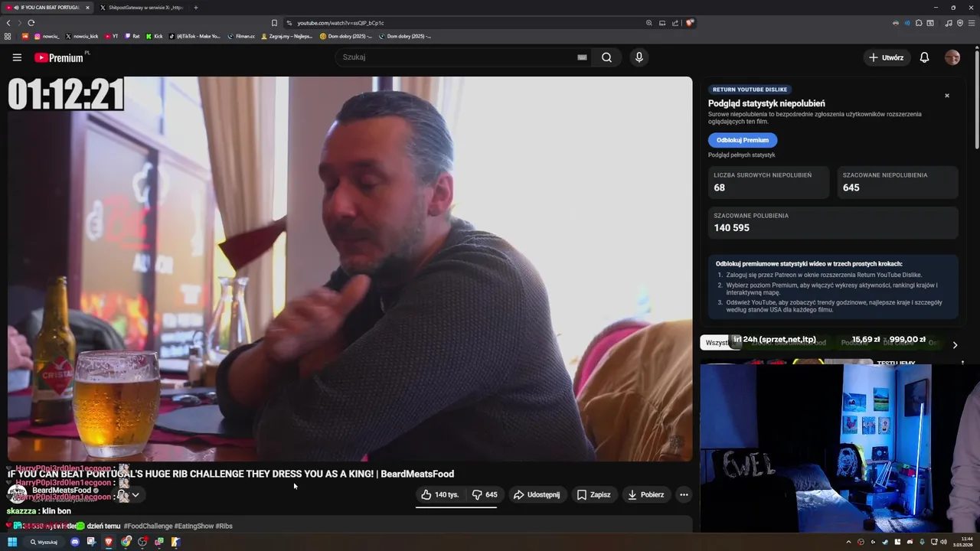Open the volume speaker tray icon
Image resolution: width=980 pixels, height=551 pixels.
coord(943,542)
